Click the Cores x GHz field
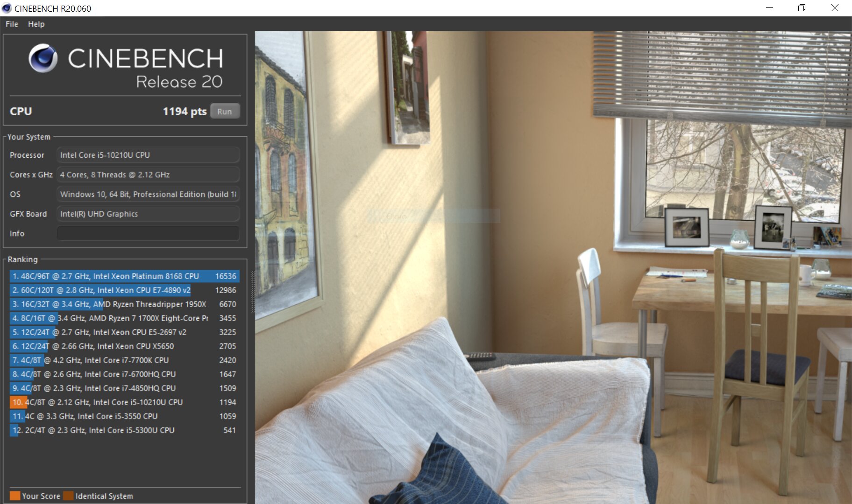Viewport: 852px width, 504px height. pyautogui.click(x=148, y=175)
